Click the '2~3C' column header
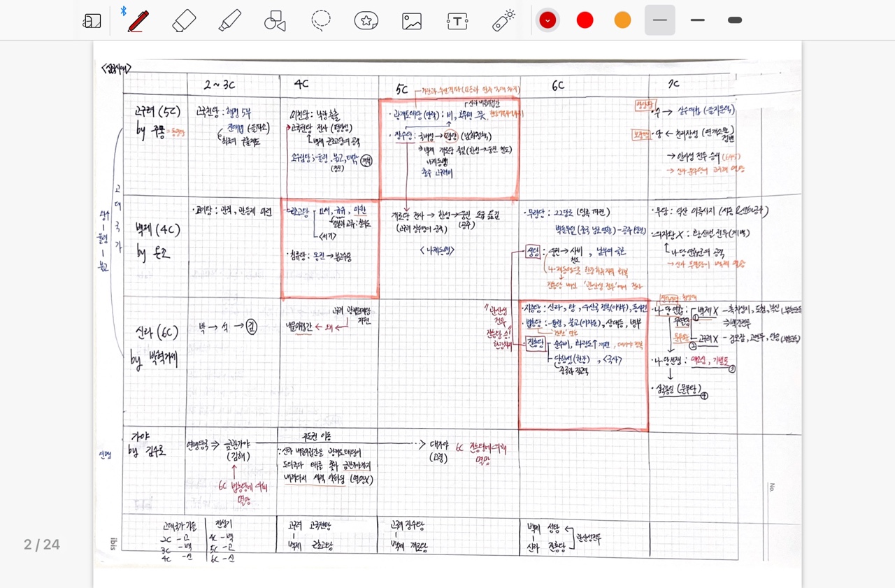The height and width of the screenshot is (588, 895). pos(220,85)
